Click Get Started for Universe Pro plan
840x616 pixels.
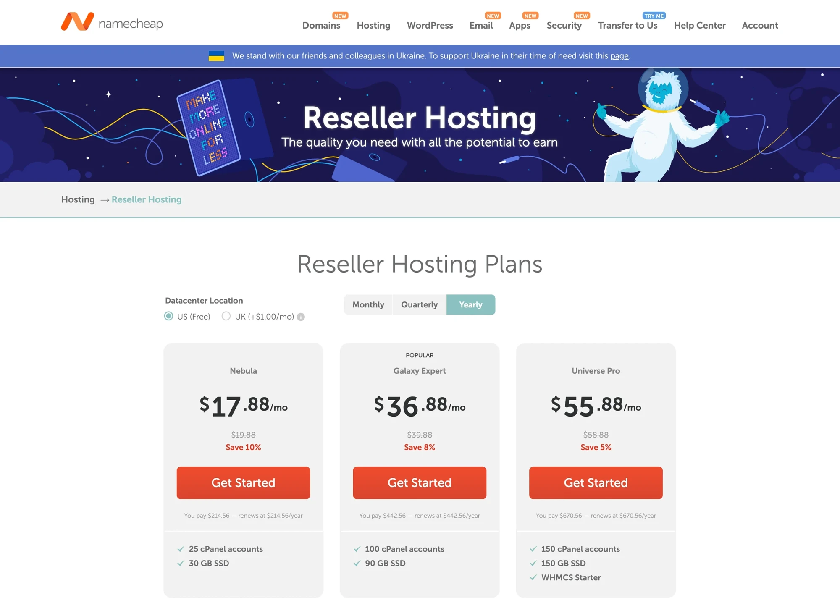point(596,482)
